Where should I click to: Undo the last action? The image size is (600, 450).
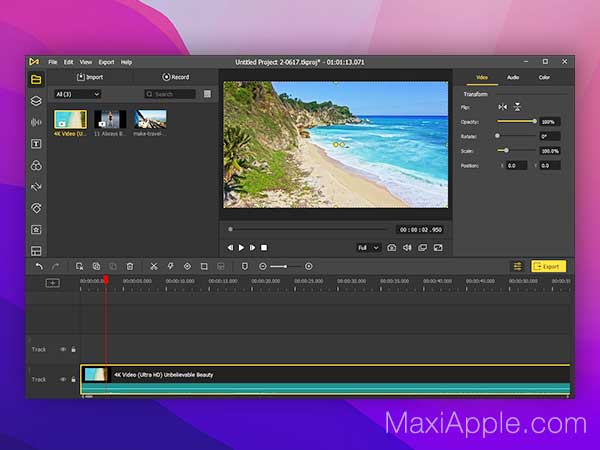coord(39,266)
